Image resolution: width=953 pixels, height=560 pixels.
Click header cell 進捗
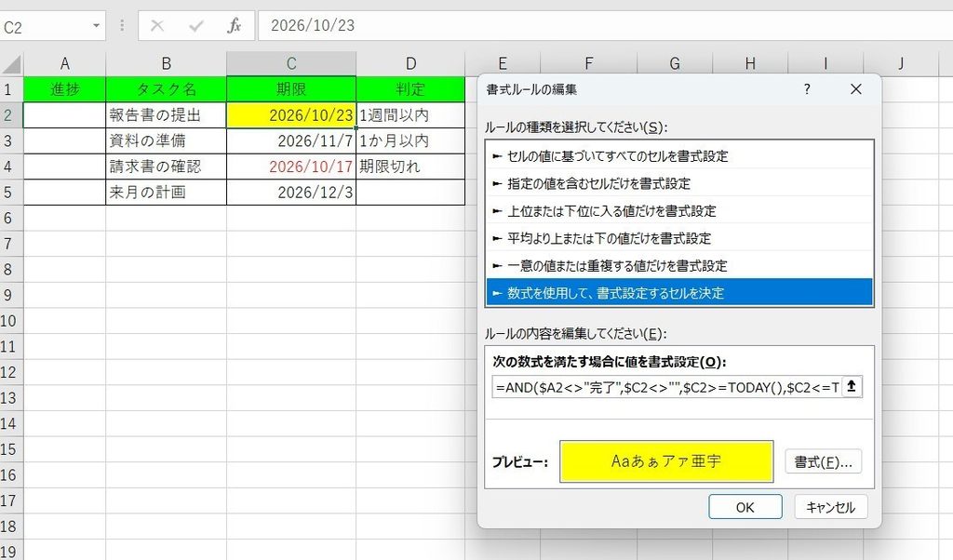64,89
